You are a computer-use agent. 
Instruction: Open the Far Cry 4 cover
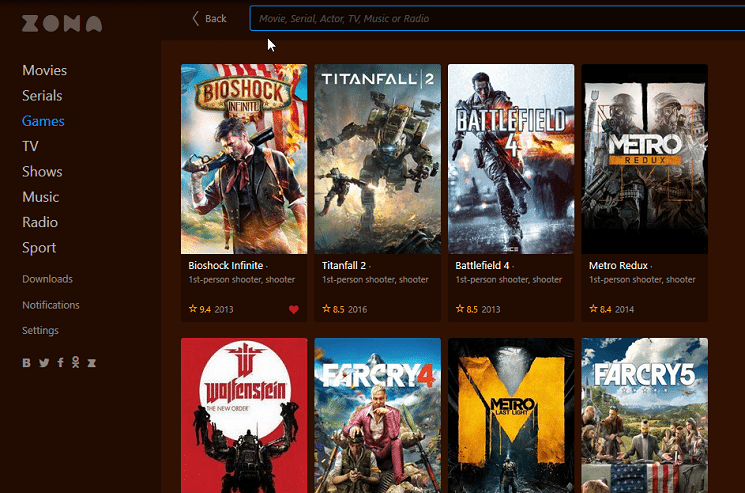pos(377,416)
